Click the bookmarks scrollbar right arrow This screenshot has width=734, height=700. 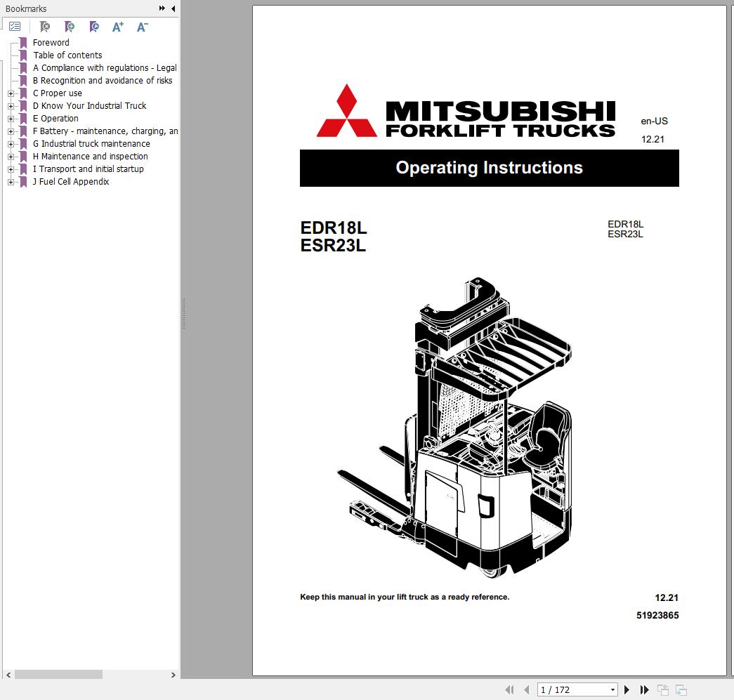coord(173,675)
